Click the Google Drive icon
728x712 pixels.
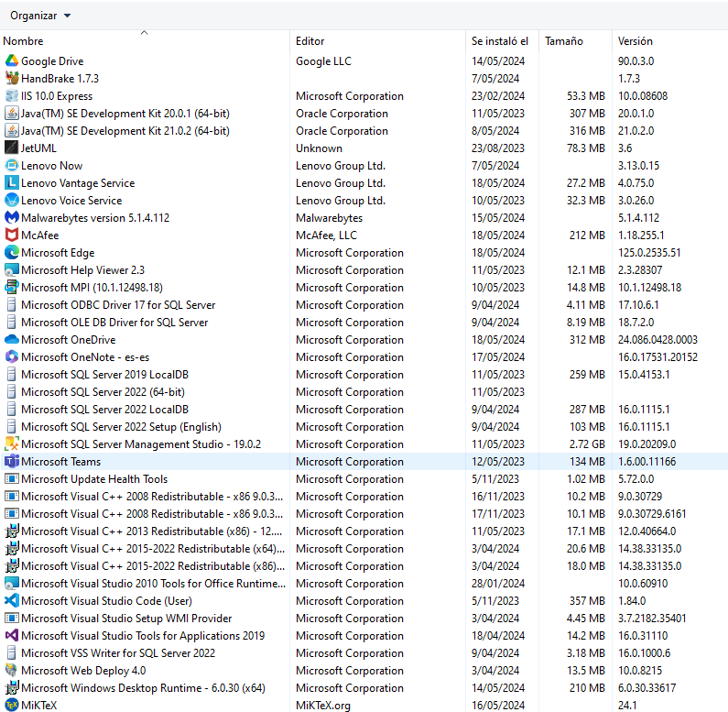click(x=12, y=60)
